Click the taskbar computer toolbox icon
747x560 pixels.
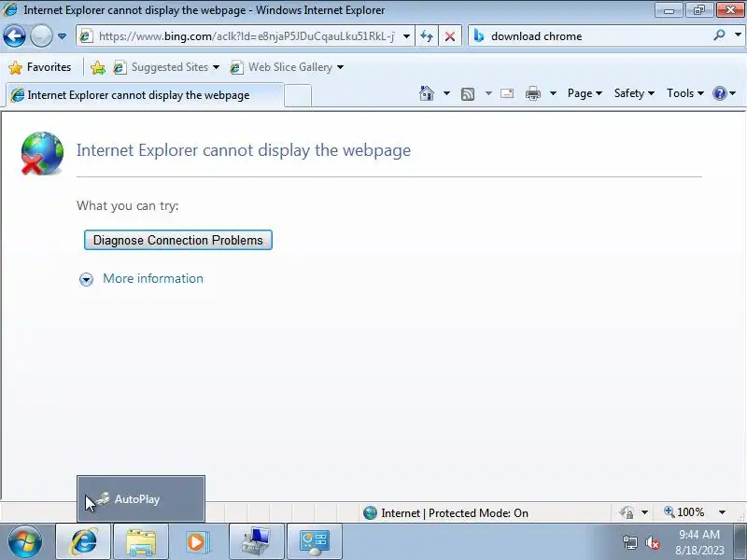click(x=256, y=542)
